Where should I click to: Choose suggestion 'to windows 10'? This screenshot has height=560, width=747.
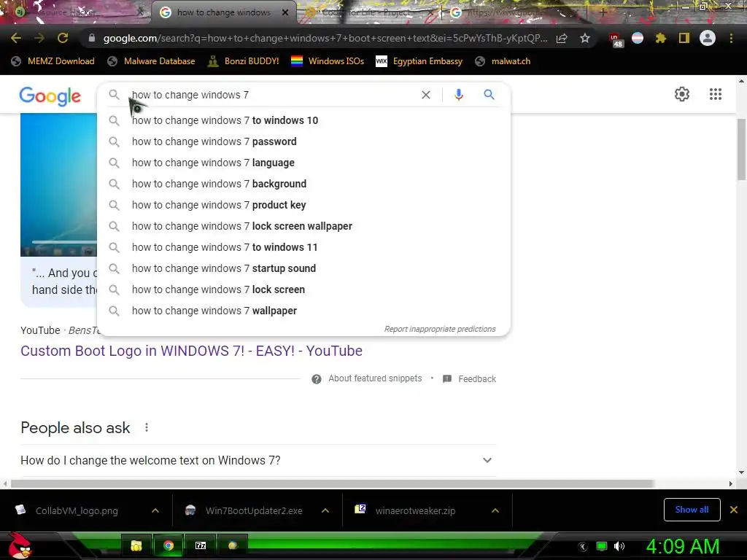click(x=303, y=120)
